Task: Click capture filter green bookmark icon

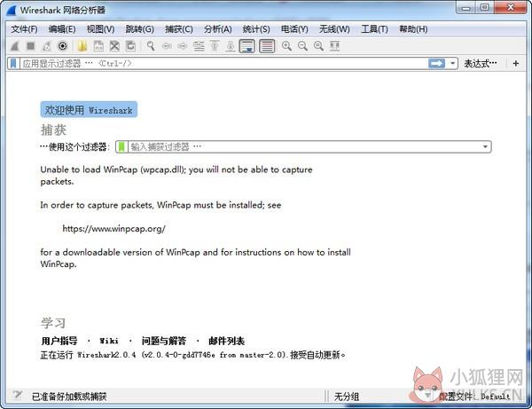Action: click(121, 146)
